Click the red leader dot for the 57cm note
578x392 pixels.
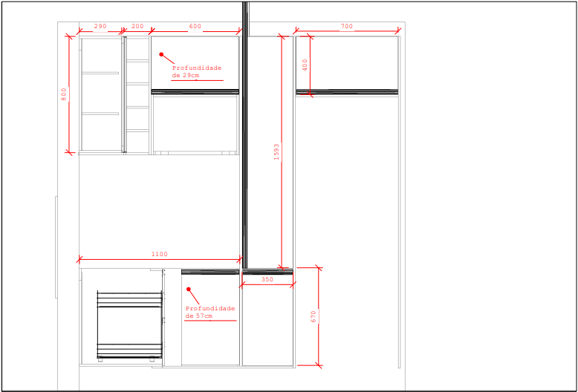189,289
